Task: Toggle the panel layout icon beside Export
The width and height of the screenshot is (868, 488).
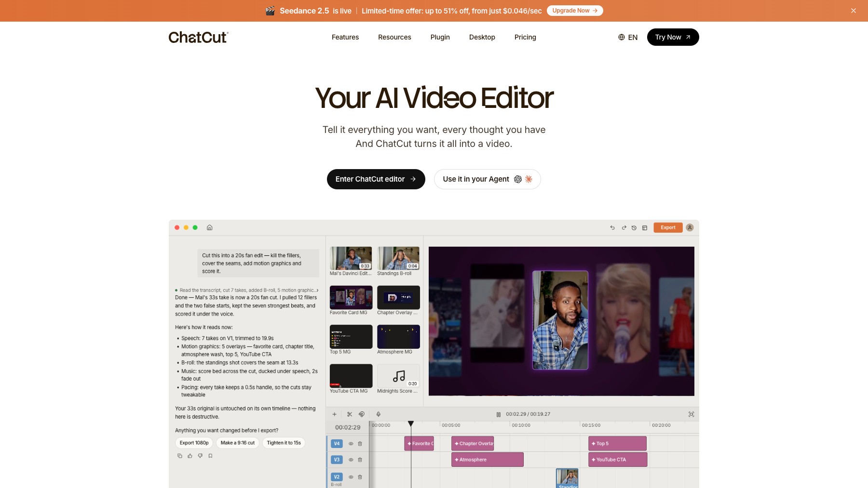Action: pos(645,228)
